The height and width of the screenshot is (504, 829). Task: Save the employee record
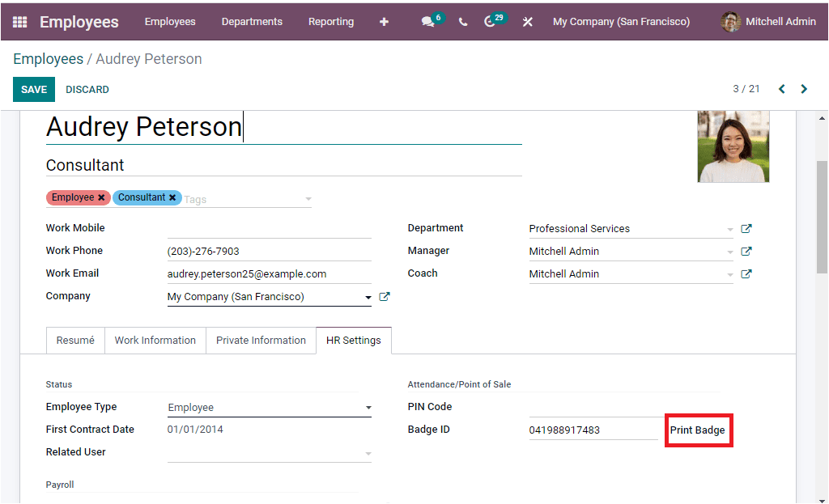click(x=33, y=89)
